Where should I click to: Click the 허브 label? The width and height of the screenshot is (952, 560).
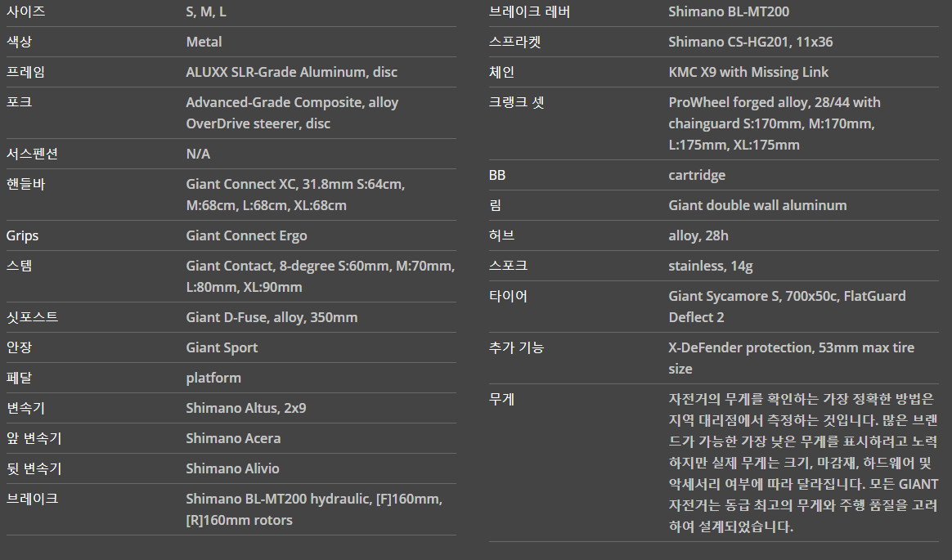pos(501,235)
